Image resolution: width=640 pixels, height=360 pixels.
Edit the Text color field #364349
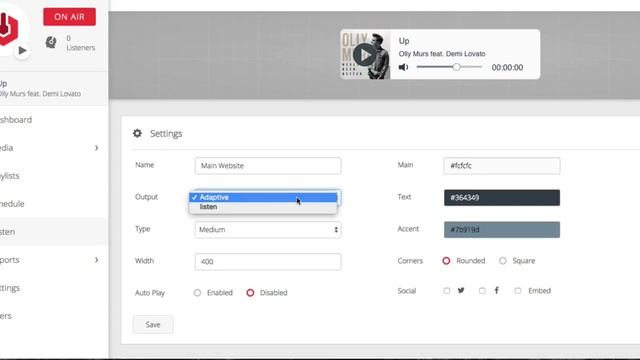[x=502, y=198]
